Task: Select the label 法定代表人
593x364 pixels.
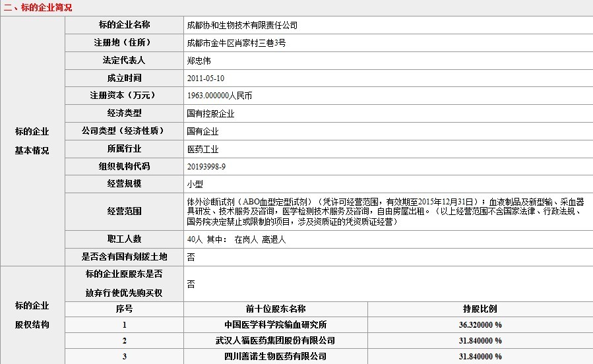Action: pyautogui.click(x=124, y=60)
